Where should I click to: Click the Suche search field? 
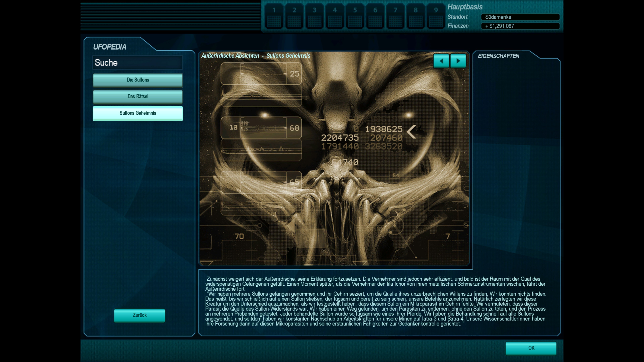[138, 63]
